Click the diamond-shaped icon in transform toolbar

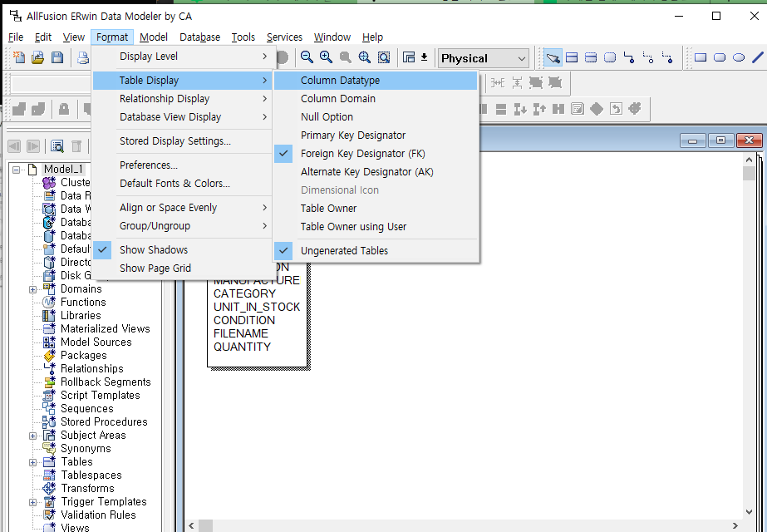point(597,109)
